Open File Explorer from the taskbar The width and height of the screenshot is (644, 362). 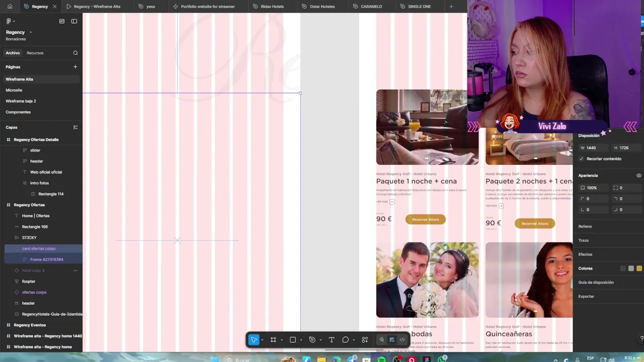[x=321, y=359]
